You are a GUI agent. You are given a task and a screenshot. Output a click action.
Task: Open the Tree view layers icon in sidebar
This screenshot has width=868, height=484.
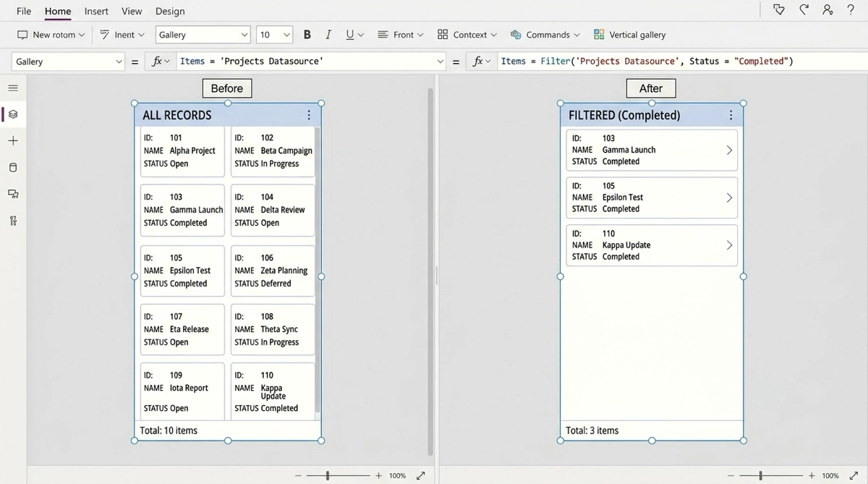13,114
